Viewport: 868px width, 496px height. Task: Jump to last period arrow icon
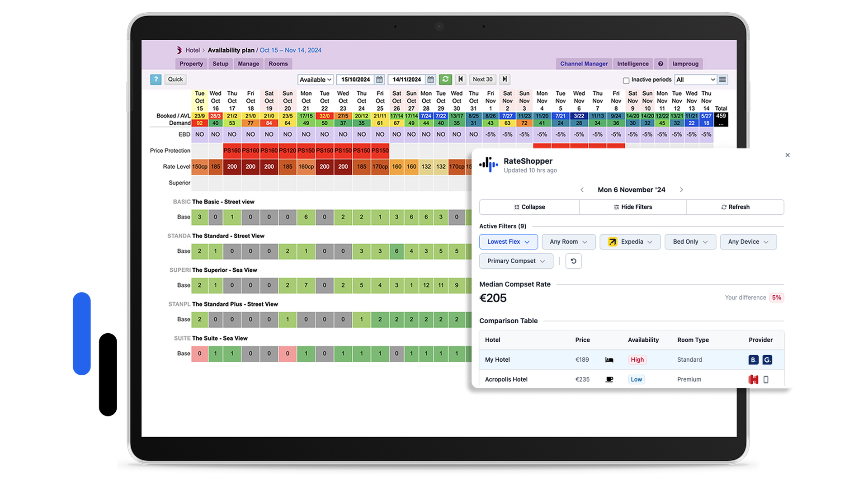coord(505,80)
